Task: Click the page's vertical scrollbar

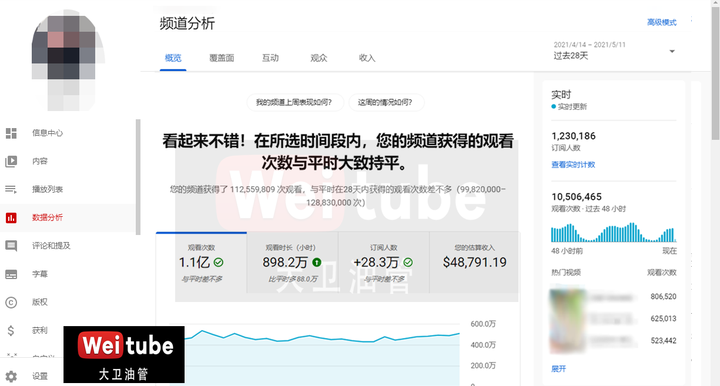Action: 715,69
